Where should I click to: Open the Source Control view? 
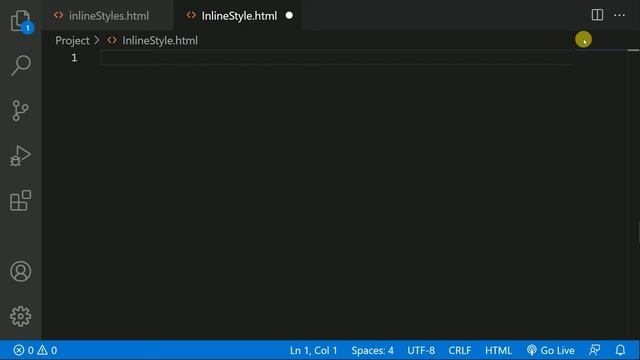tap(20, 110)
